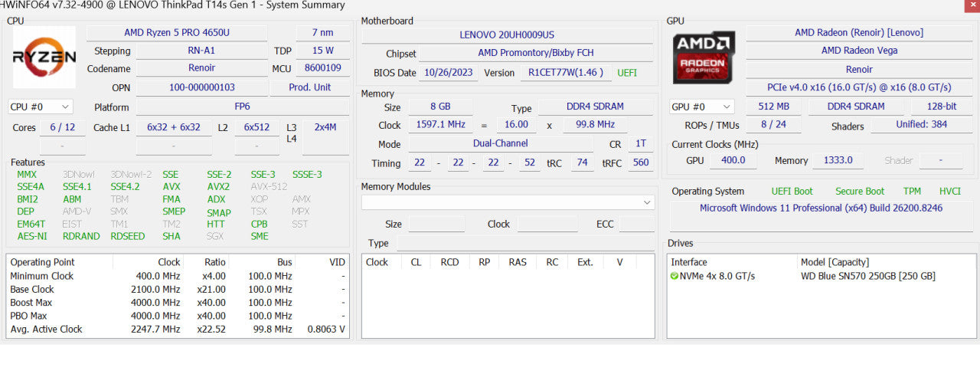Click the Operating Point column header
Image resolution: width=980 pixels, height=374 pixels.
click(x=60, y=262)
